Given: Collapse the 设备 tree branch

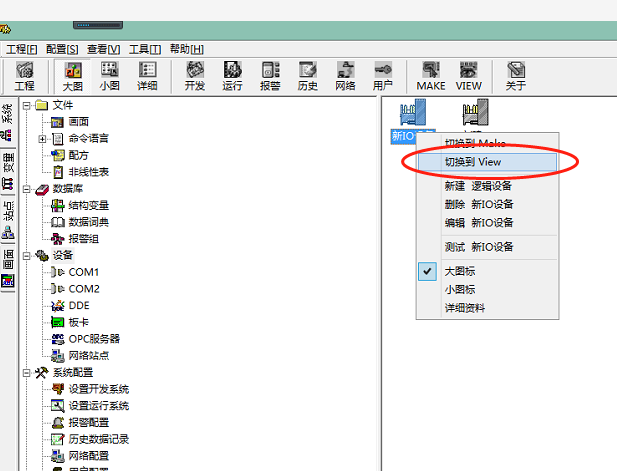Looking at the screenshot, I should (x=26, y=256).
